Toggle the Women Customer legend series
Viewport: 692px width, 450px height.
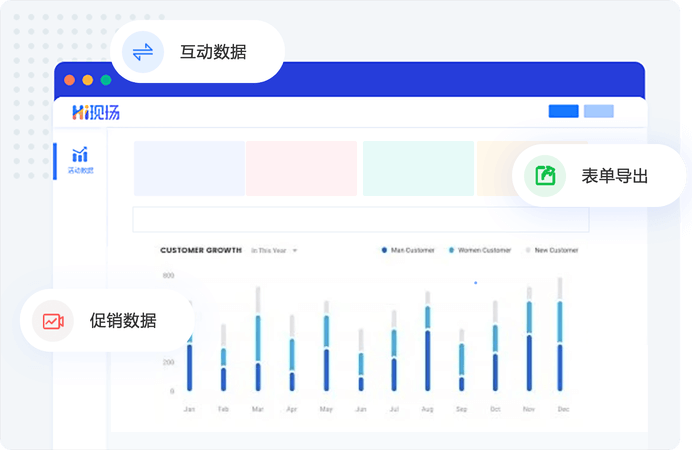480,250
